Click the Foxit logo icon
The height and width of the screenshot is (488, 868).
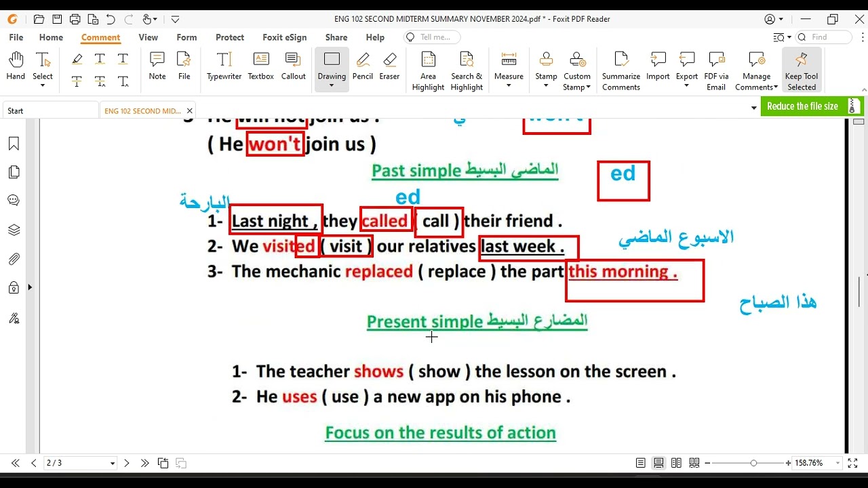tap(13, 19)
